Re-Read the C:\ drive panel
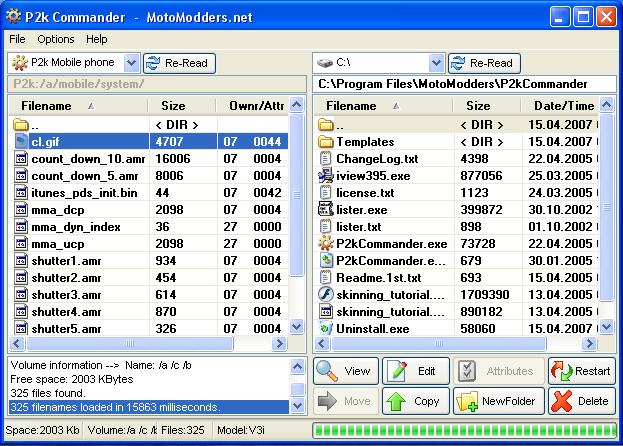 (484, 63)
